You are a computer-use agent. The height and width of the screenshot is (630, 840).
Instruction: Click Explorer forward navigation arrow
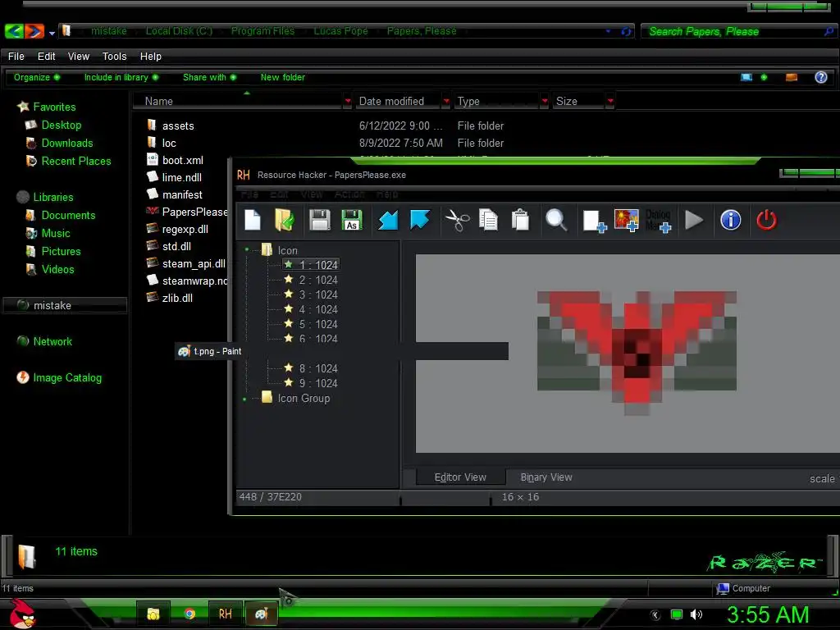coord(34,31)
